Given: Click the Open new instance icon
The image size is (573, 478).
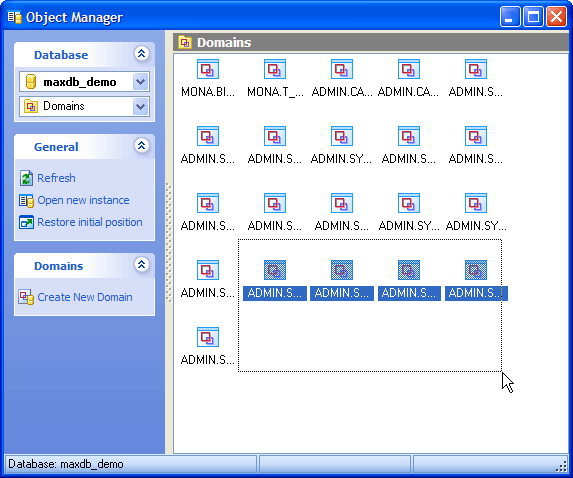Looking at the screenshot, I should pos(26,201).
